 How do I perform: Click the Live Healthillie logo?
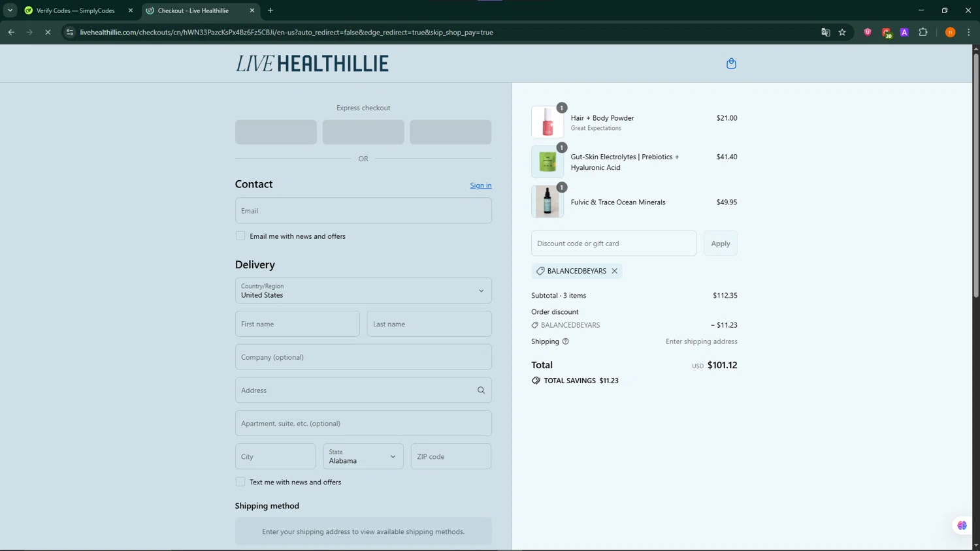pos(312,63)
